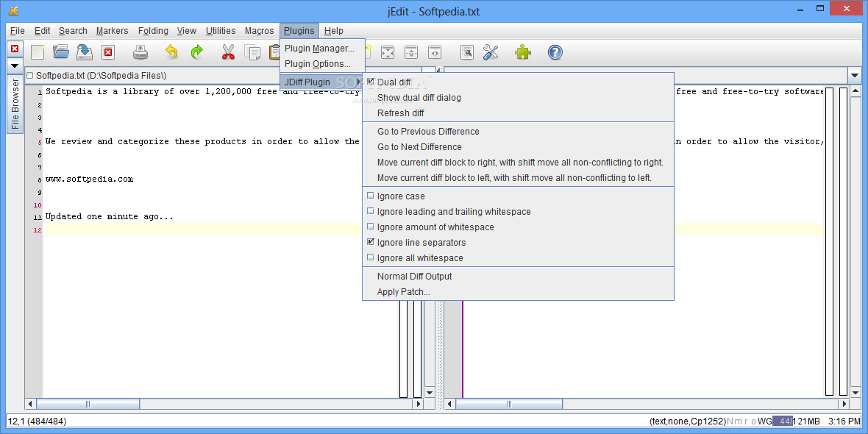The width and height of the screenshot is (868, 434).
Task: Open the Folding menu
Action: [x=153, y=31]
